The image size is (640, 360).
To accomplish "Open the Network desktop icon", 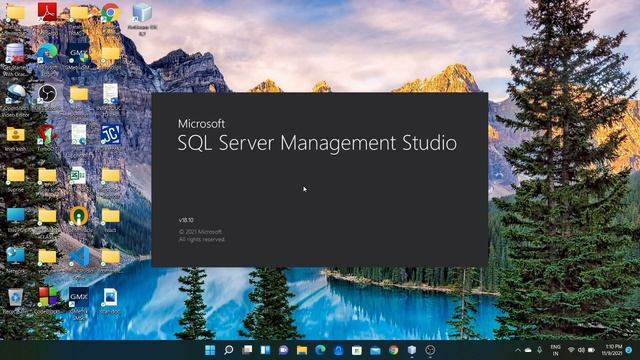I will [x=15, y=256].
